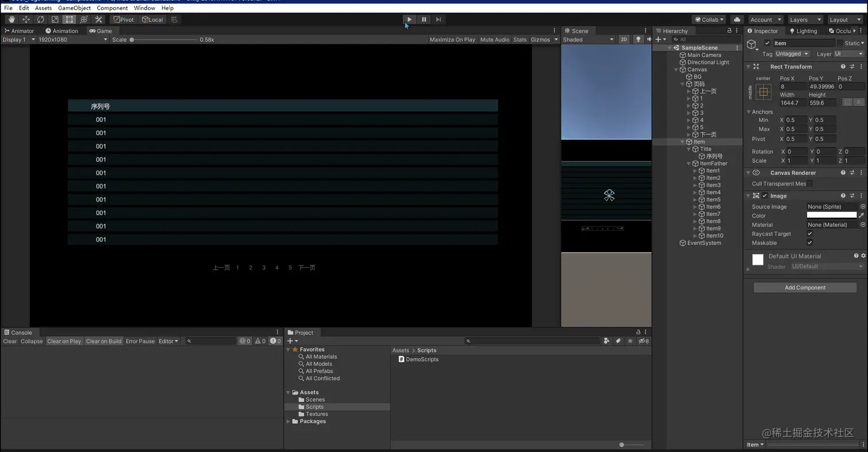Click the Play button

[x=409, y=20]
